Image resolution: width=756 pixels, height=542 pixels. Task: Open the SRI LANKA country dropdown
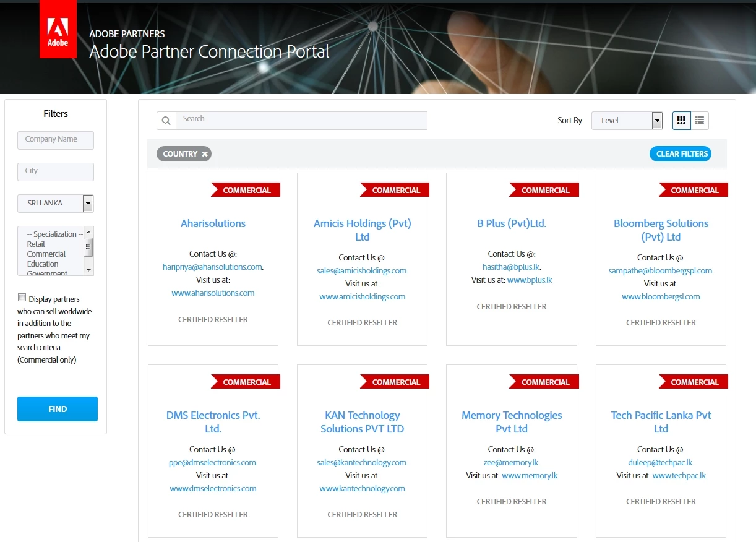(55, 203)
